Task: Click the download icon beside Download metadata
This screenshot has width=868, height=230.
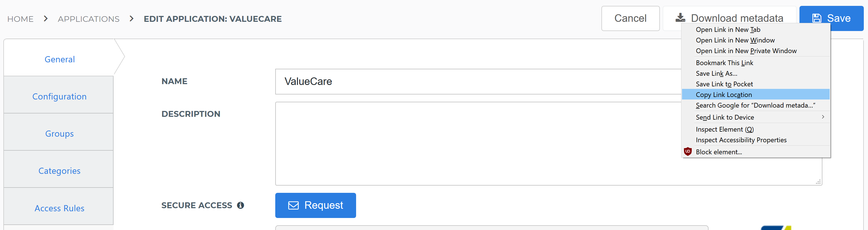Action: point(680,18)
